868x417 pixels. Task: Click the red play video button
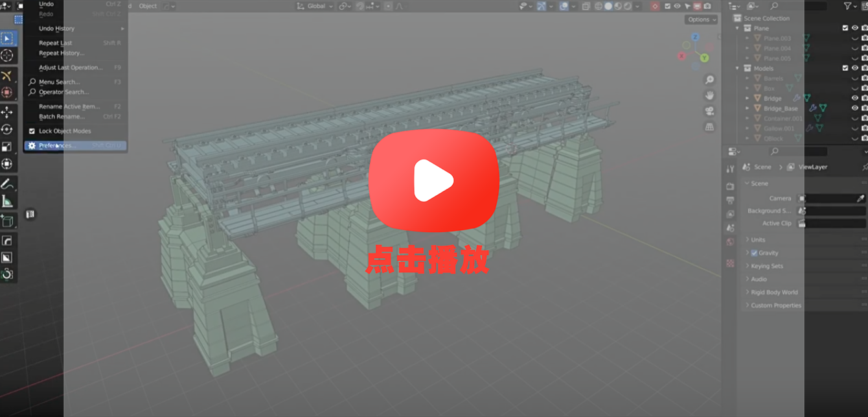point(433,180)
